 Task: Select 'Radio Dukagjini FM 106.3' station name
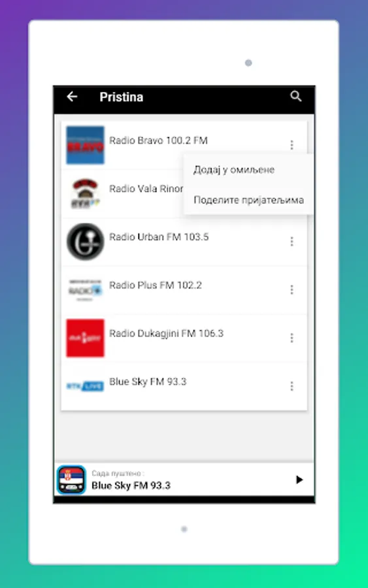[166, 333]
